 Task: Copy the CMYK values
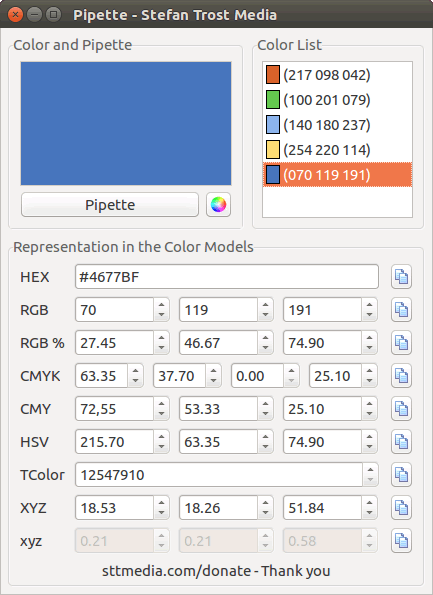(402, 376)
